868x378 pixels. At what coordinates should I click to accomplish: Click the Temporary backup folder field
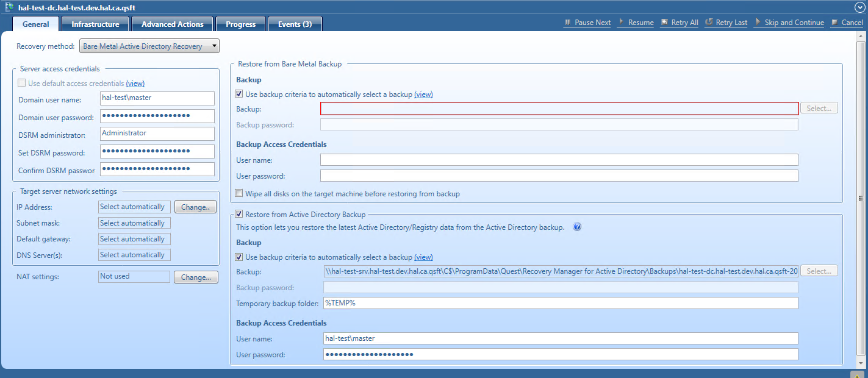pos(560,303)
